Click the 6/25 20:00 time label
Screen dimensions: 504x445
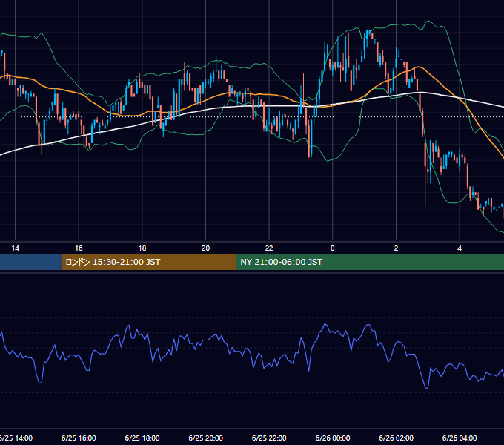[206, 438]
